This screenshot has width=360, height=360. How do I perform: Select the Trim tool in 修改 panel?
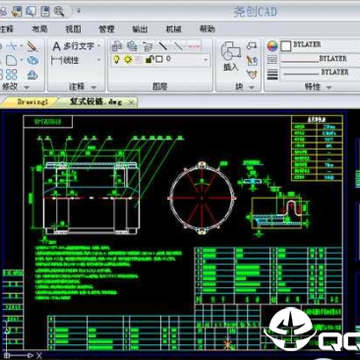pyautogui.click(x=12, y=46)
